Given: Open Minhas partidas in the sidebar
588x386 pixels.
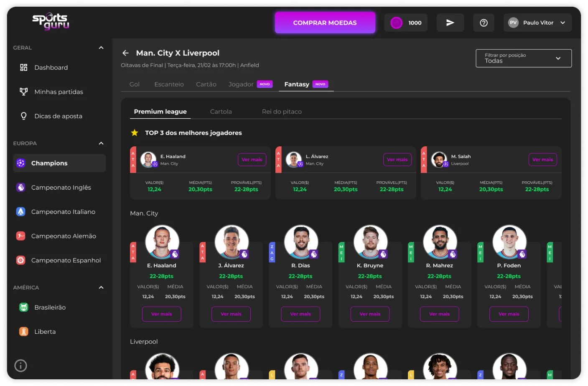Looking at the screenshot, I should point(59,91).
